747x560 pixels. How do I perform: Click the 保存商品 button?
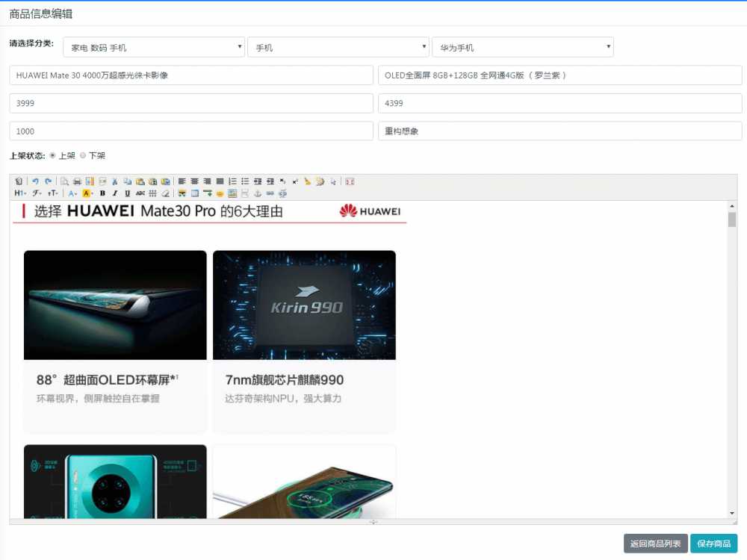pyautogui.click(x=714, y=544)
